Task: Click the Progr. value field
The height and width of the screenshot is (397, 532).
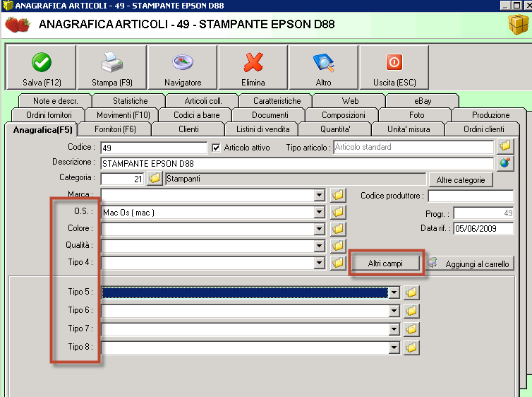Action: pyautogui.click(x=483, y=213)
